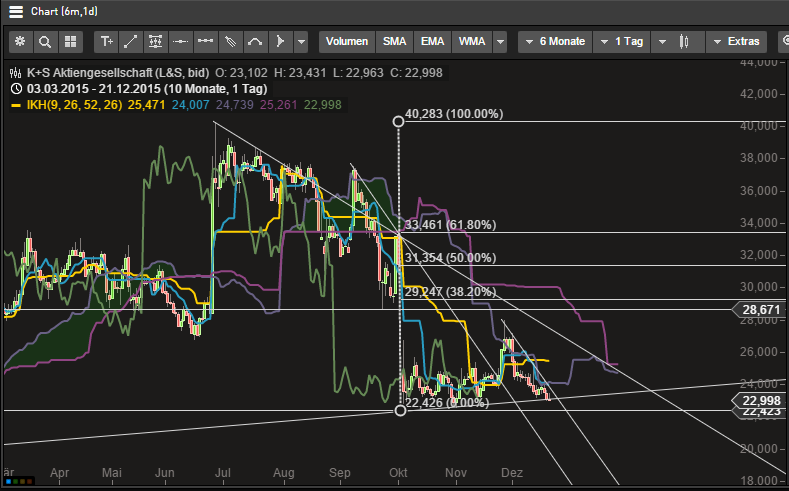This screenshot has height=491, width=789.
Task: Click the Okt label on the time axis
Action: (x=399, y=473)
